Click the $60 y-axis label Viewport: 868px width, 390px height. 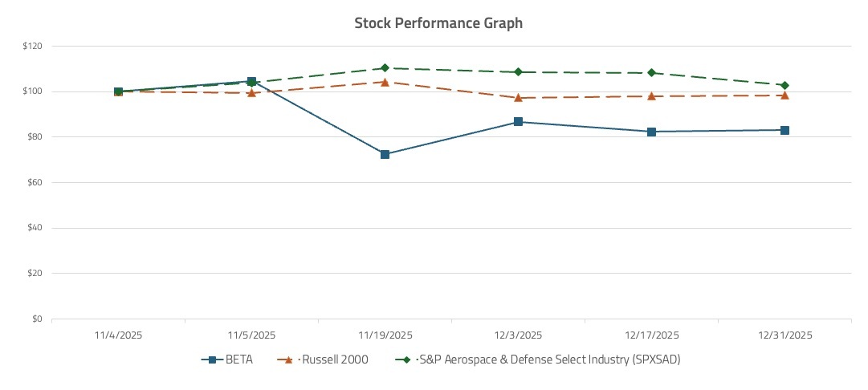pyautogui.click(x=35, y=182)
